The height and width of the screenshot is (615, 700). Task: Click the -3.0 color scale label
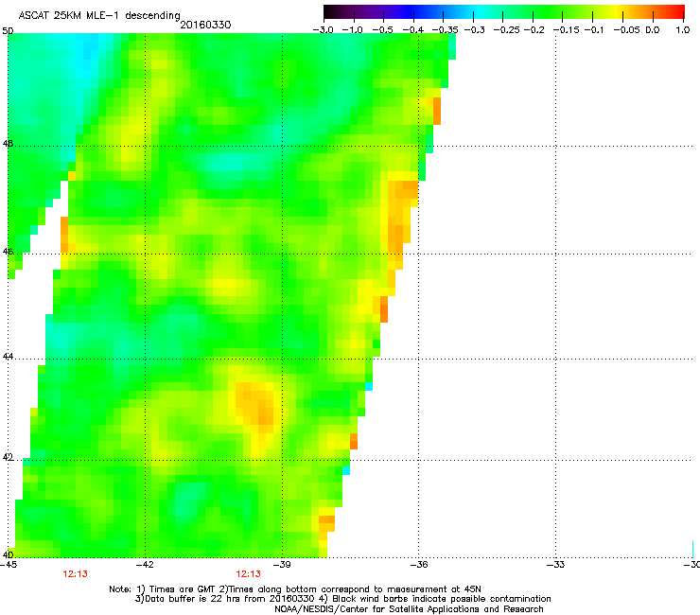[x=323, y=30]
